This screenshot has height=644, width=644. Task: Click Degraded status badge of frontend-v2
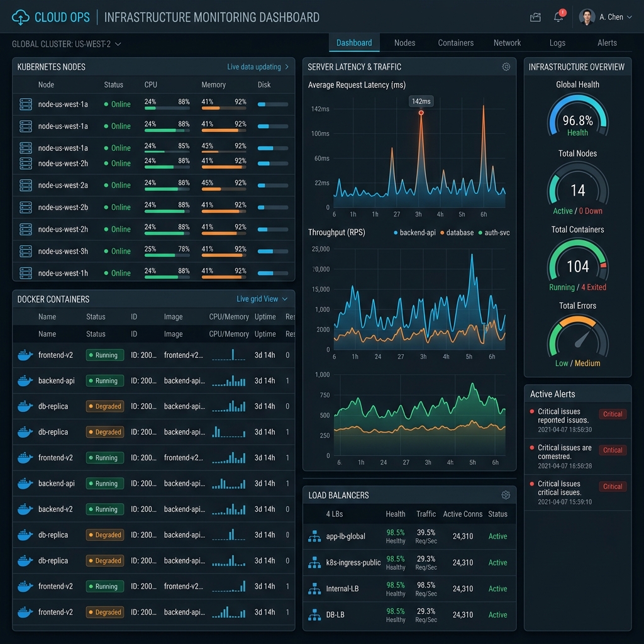coord(105,612)
